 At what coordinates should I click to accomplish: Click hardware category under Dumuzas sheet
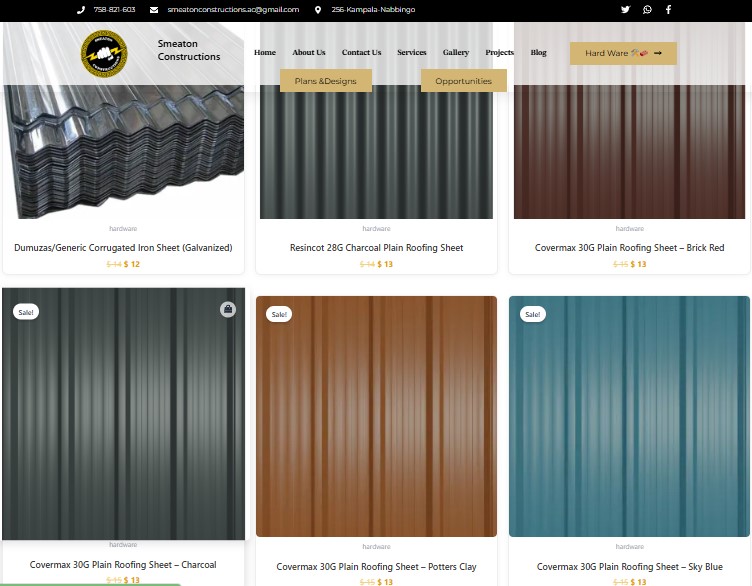[123, 228]
